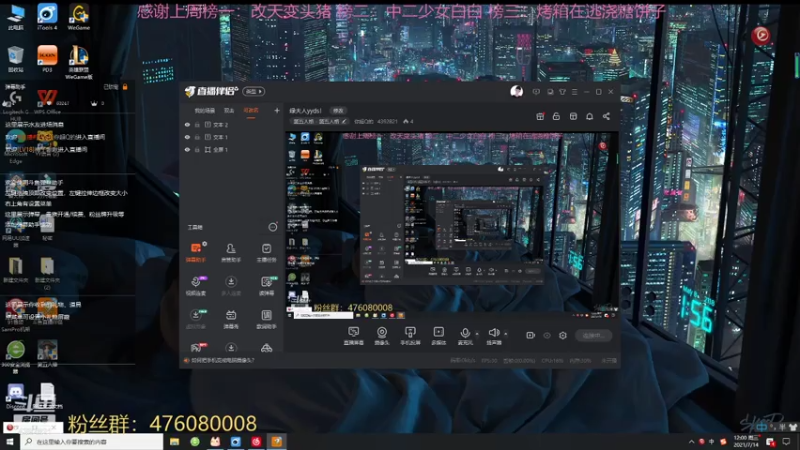Screen dimensions: 800x450
Task: Toggle visibility of source 全屏 1
Action: [187, 149]
